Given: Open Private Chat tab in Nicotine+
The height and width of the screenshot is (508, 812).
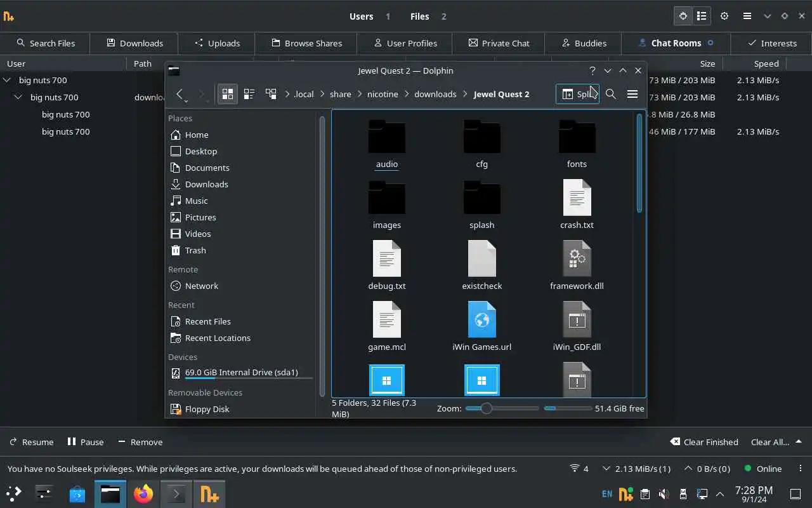Looking at the screenshot, I should coord(499,43).
